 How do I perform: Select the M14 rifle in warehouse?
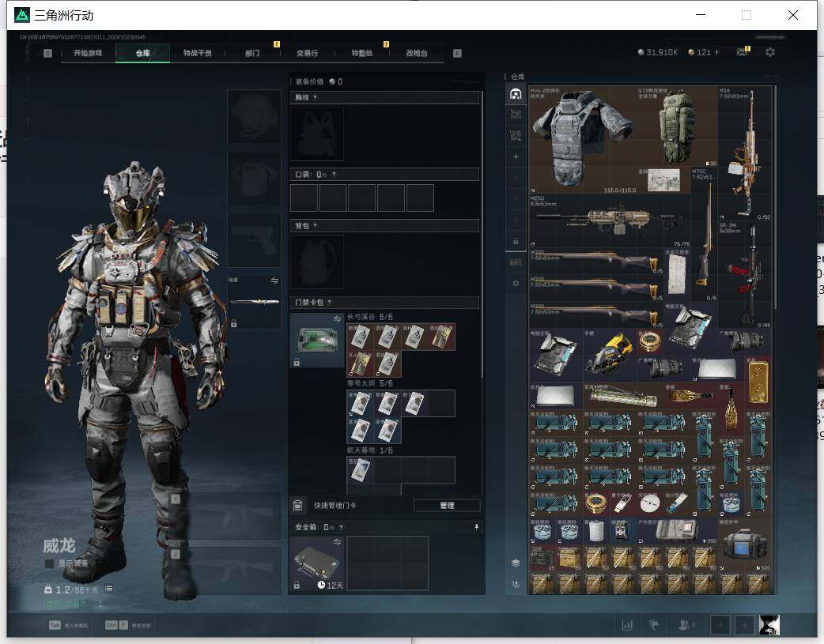click(745, 154)
